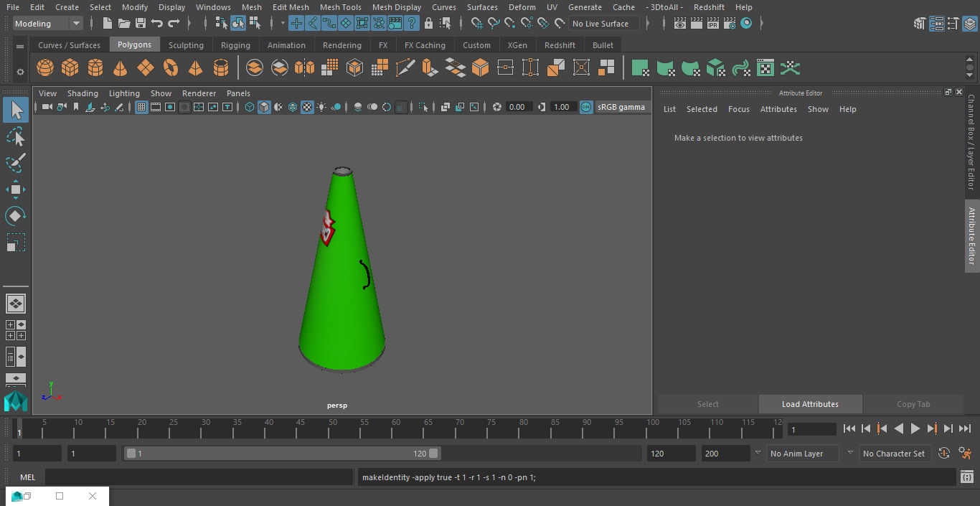This screenshot has width=980, height=506.
Task: Undo the last action
Action: [x=156, y=24]
